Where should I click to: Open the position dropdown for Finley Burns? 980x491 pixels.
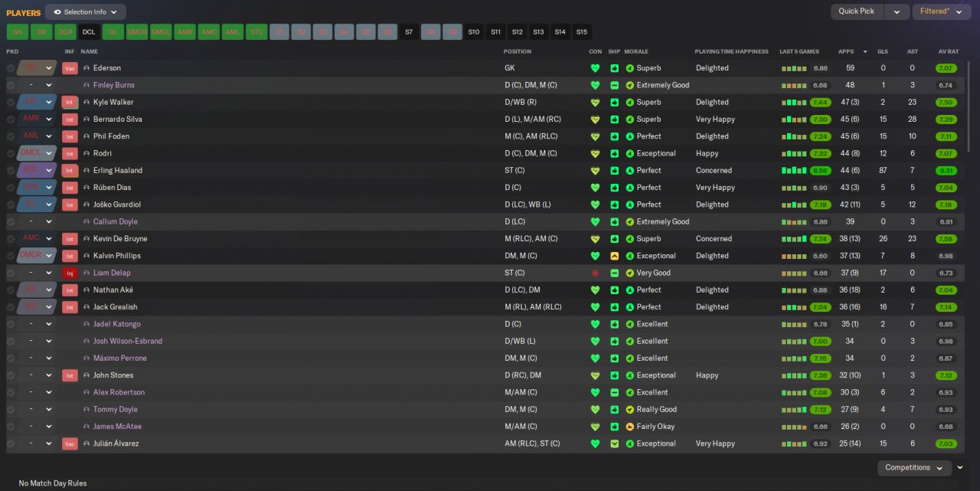[x=49, y=85]
